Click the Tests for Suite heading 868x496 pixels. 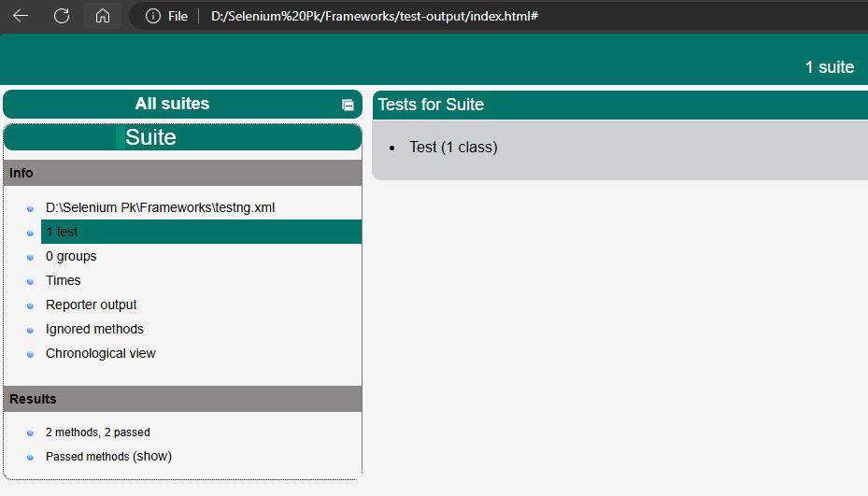click(x=431, y=105)
